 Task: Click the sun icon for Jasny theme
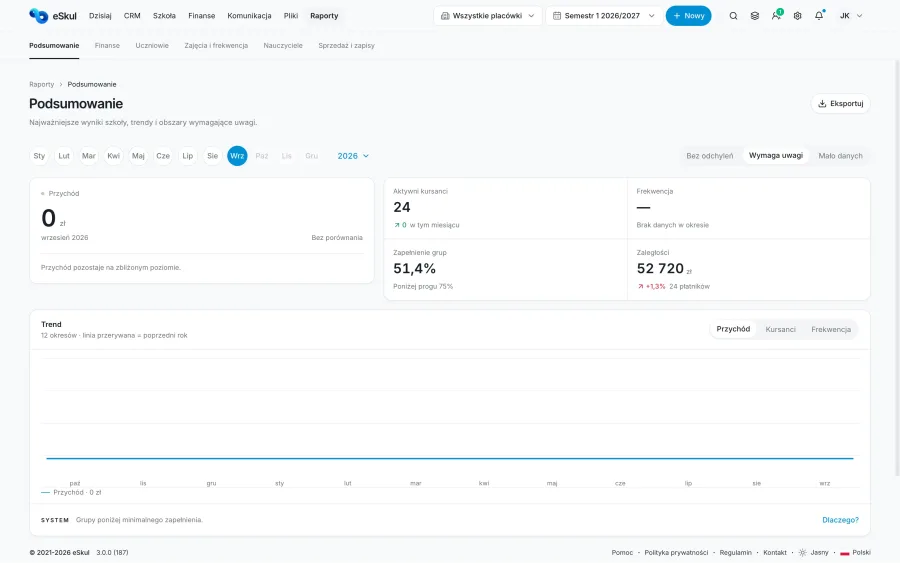[x=802, y=553]
